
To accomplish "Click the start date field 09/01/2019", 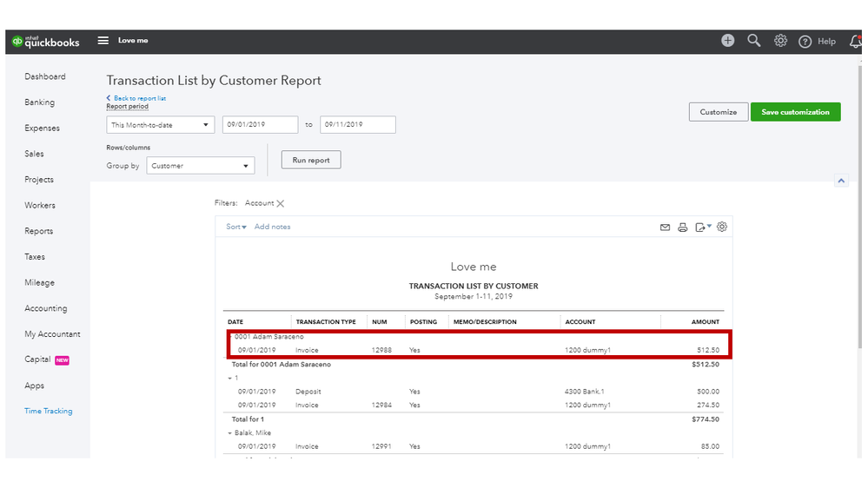I will [x=260, y=125].
